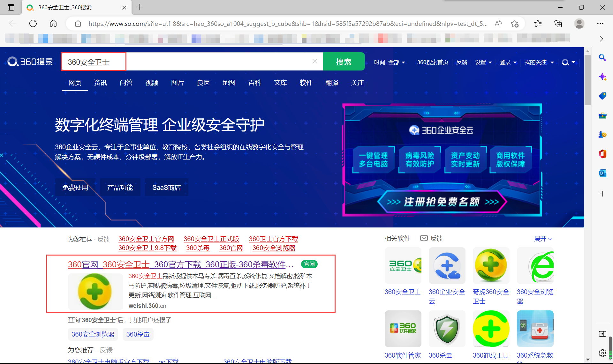The height and width of the screenshot is (364, 613).
Task: Switch to the 资讯 tab
Action: tap(101, 83)
